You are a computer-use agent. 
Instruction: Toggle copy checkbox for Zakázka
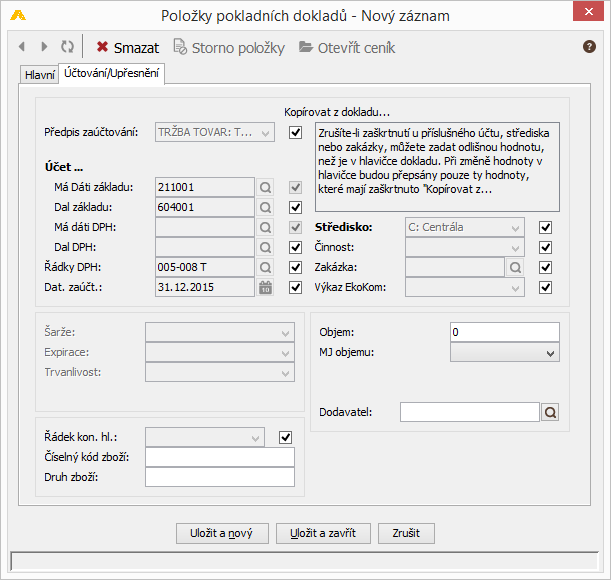tap(546, 267)
